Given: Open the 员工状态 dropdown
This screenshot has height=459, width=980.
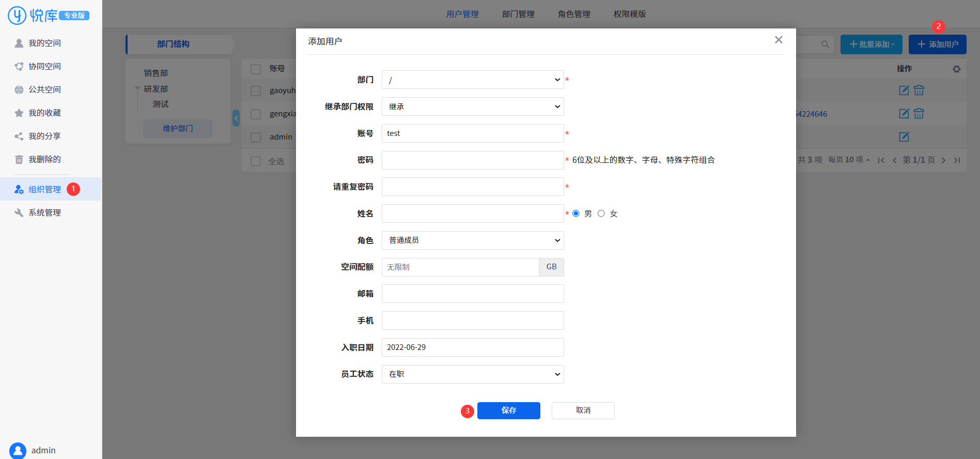Looking at the screenshot, I should point(473,374).
